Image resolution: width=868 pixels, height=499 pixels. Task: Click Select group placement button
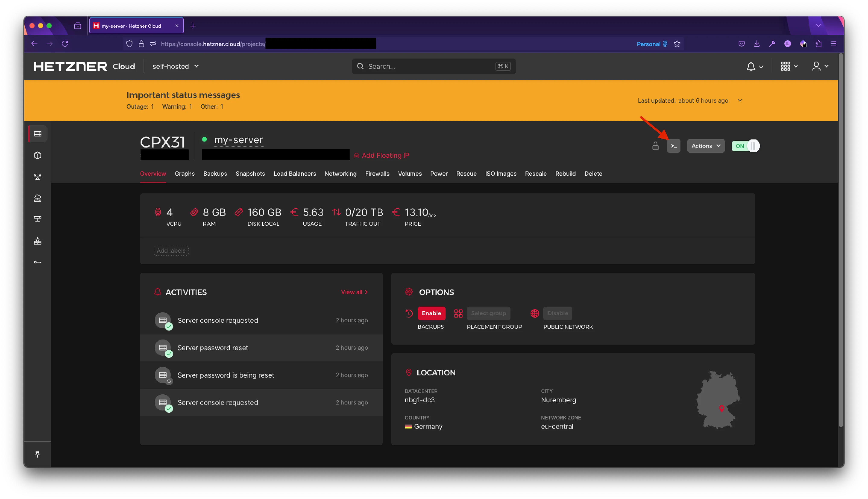[488, 313]
